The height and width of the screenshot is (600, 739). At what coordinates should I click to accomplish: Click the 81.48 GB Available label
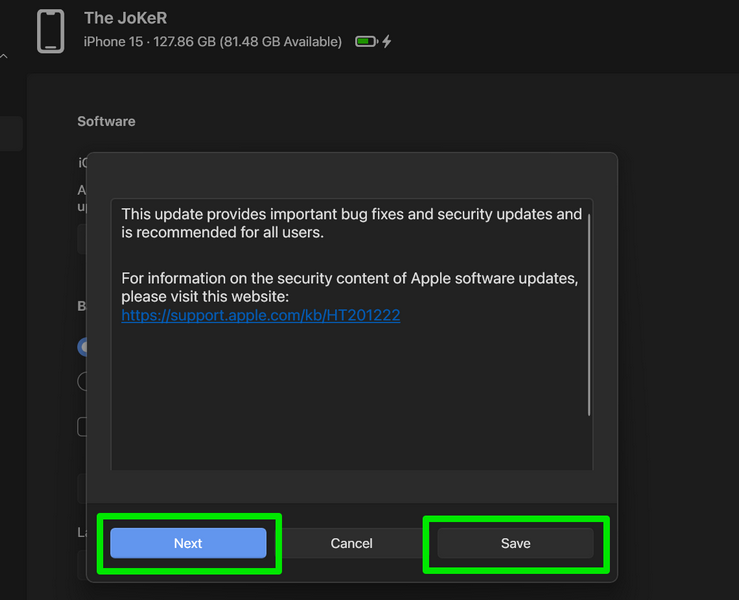tap(289, 42)
